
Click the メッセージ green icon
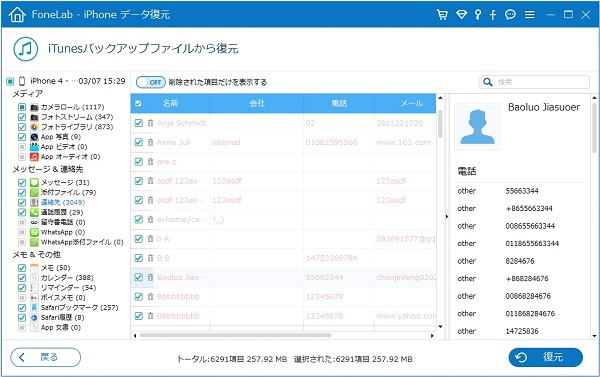click(34, 182)
